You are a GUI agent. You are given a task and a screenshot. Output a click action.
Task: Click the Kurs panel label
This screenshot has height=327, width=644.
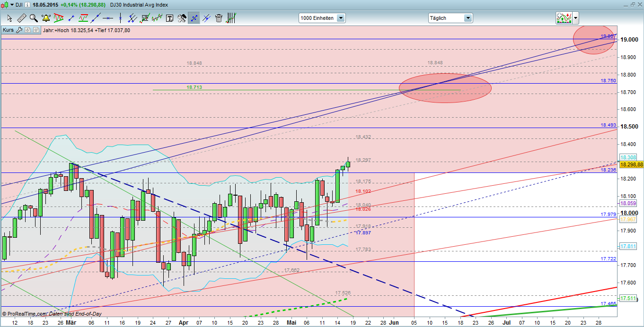[x=8, y=30]
